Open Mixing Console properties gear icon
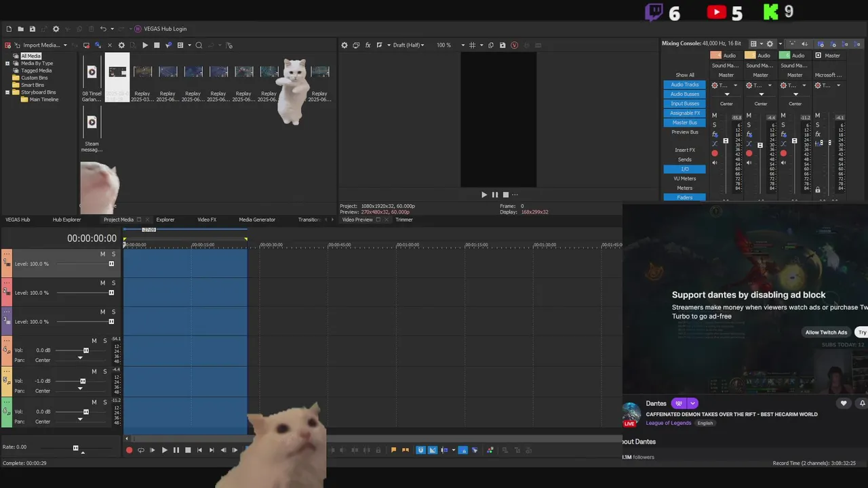Screen dimensions: 868x488 pyautogui.click(x=770, y=44)
